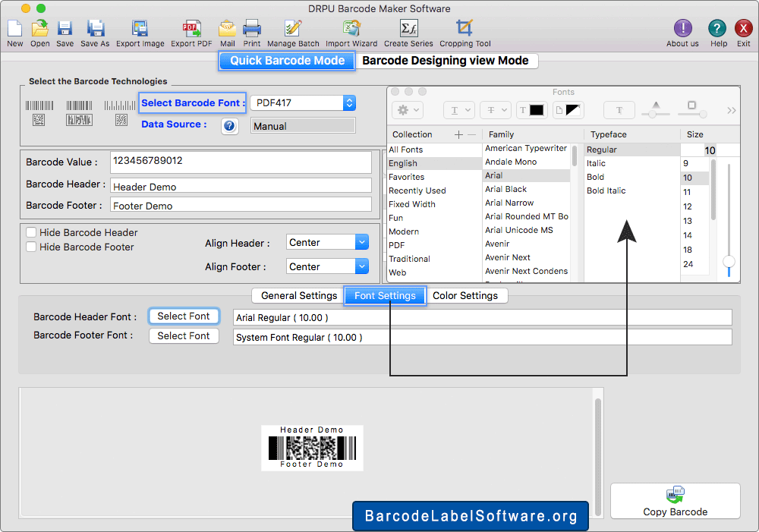Choose the Arial Black font family
The height and width of the screenshot is (532, 759).
(527, 189)
